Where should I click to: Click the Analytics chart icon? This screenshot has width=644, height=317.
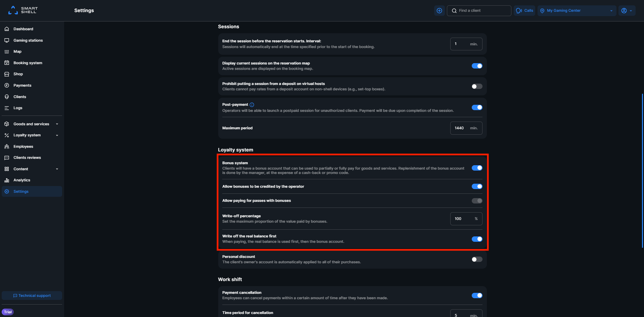7,180
